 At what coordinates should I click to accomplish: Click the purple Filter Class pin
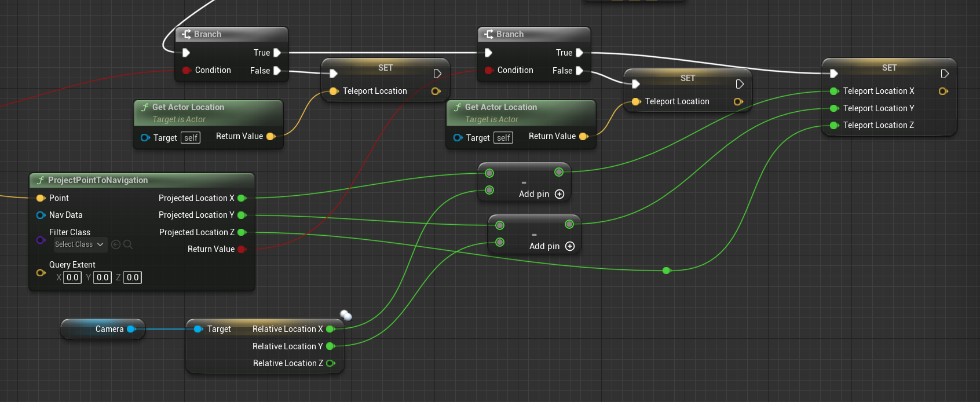[41, 240]
